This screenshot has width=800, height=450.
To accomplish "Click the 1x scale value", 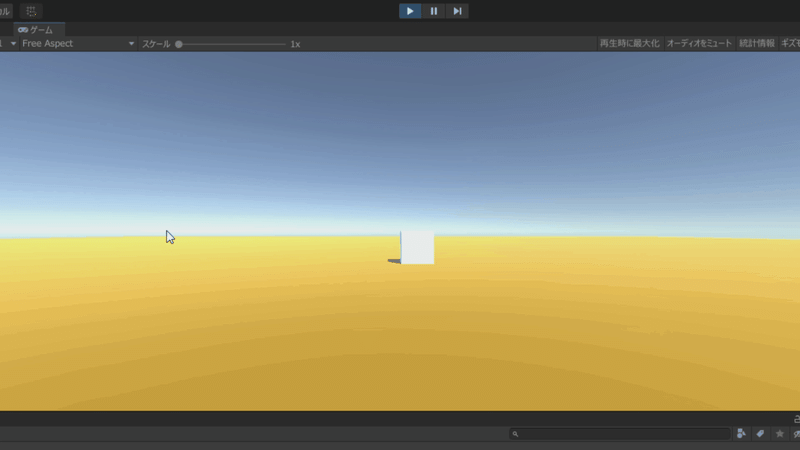I will pos(295,44).
